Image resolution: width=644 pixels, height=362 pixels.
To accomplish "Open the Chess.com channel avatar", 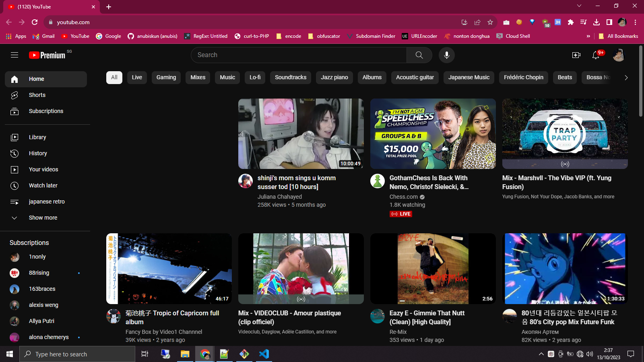I will tap(378, 181).
